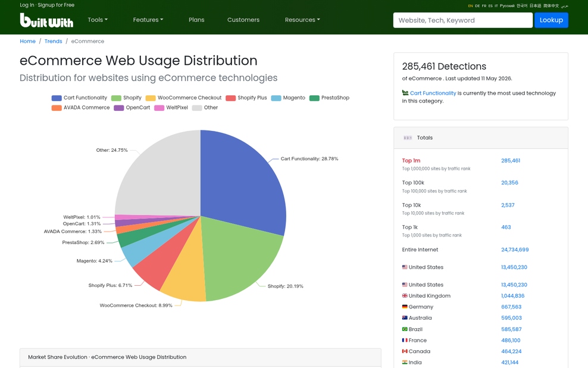Click the Lookup button

coord(551,20)
